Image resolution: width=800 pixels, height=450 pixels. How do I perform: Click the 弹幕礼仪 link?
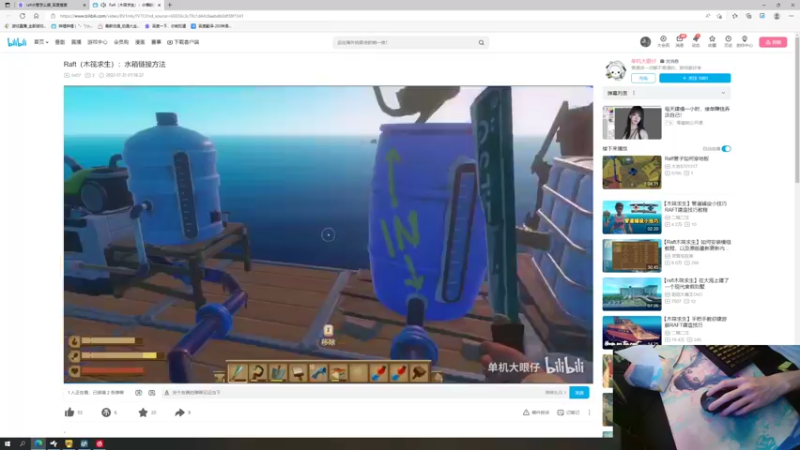pos(555,393)
